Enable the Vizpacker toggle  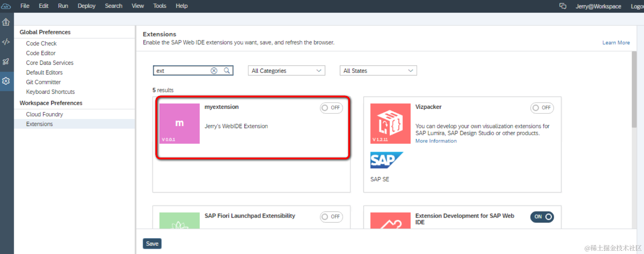click(x=542, y=108)
